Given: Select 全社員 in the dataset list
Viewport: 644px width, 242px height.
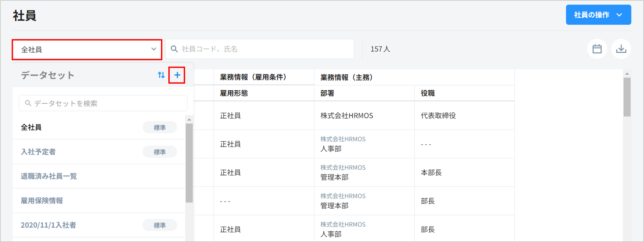Looking at the screenshot, I should (31, 127).
